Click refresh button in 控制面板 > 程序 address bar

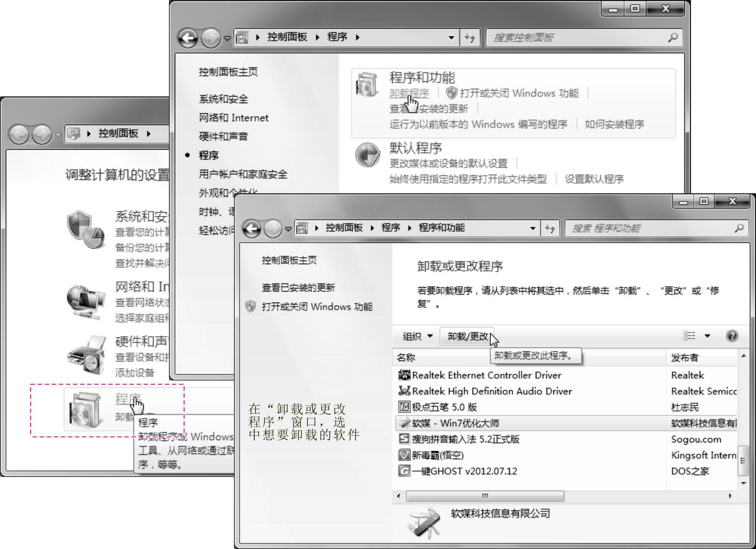pyautogui.click(x=470, y=38)
